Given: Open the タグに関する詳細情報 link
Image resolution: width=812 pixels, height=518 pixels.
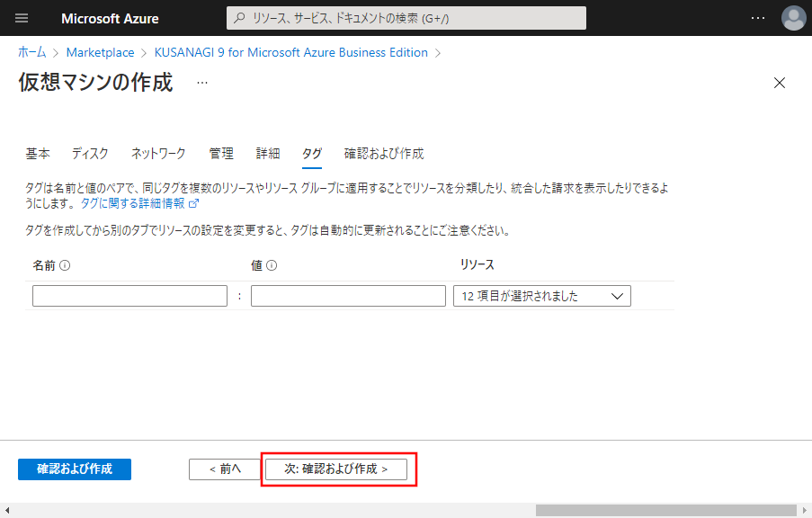Looking at the screenshot, I should pos(139,203).
